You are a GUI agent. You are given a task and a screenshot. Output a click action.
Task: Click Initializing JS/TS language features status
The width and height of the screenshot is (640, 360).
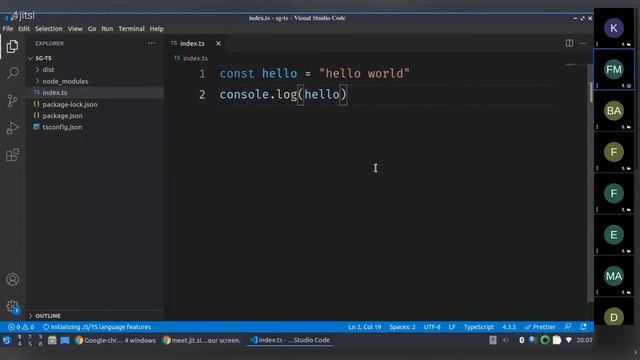coord(97,327)
